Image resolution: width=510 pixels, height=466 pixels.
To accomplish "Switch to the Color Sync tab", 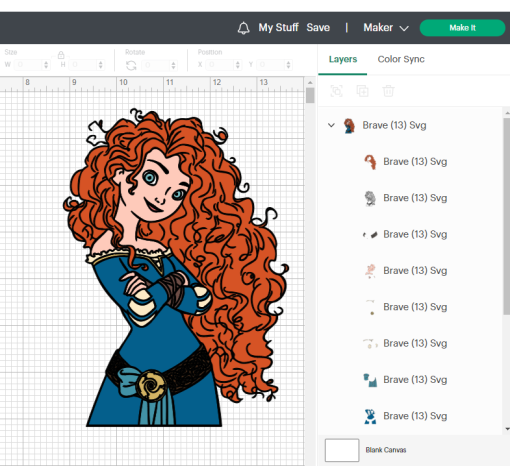I will (x=401, y=59).
